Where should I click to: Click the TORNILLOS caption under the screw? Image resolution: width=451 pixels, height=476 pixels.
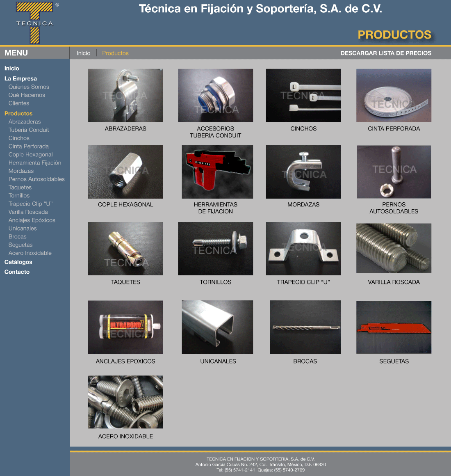[215, 282]
